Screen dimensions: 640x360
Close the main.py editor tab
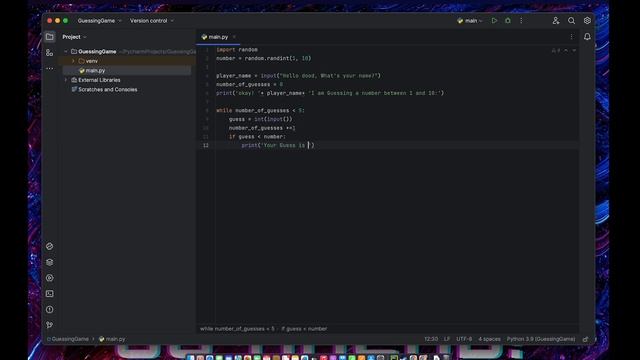[x=234, y=37]
